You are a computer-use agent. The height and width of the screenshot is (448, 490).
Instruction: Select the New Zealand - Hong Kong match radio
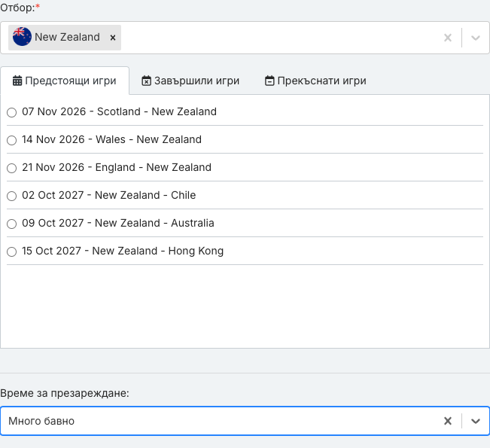pos(11,251)
